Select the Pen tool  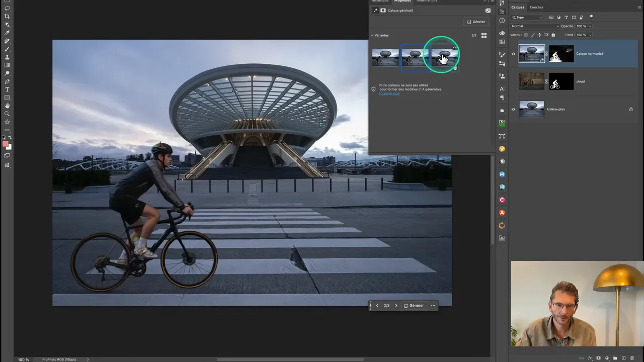(7, 81)
